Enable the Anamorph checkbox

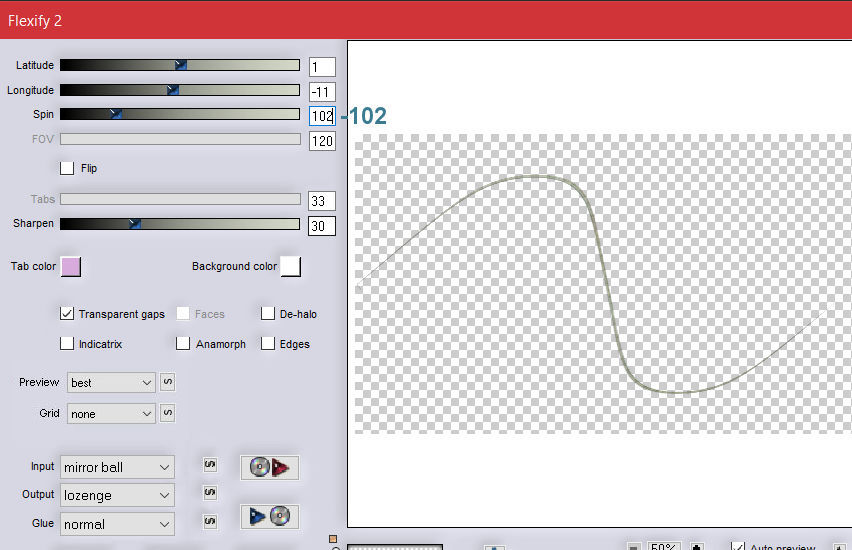(x=183, y=343)
